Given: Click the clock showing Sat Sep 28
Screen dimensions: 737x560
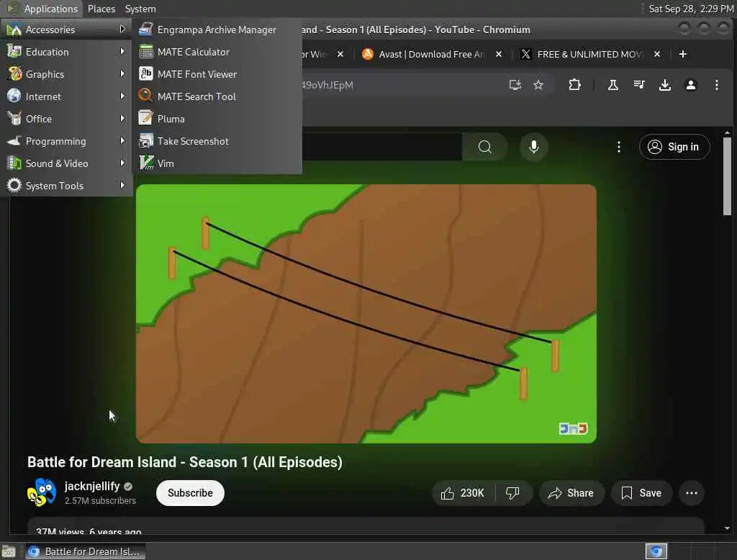Looking at the screenshot, I should (690, 9).
